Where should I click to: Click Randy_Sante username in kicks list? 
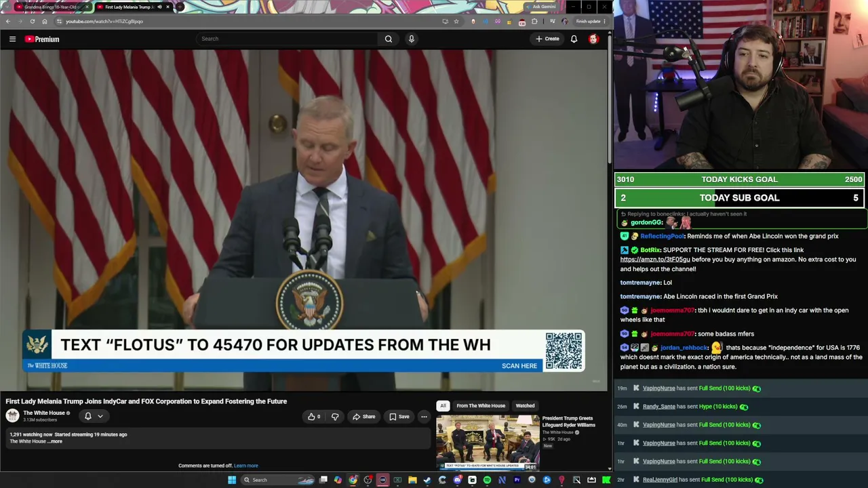coord(659,407)
